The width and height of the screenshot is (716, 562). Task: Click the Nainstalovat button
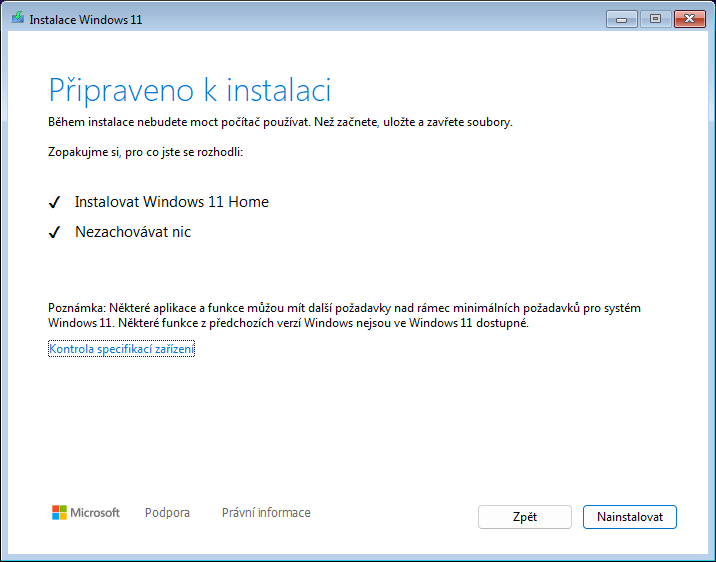point(629,517)
